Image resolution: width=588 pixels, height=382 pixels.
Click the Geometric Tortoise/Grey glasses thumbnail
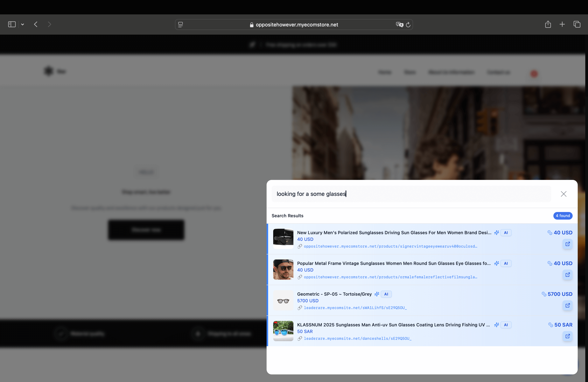283,301
